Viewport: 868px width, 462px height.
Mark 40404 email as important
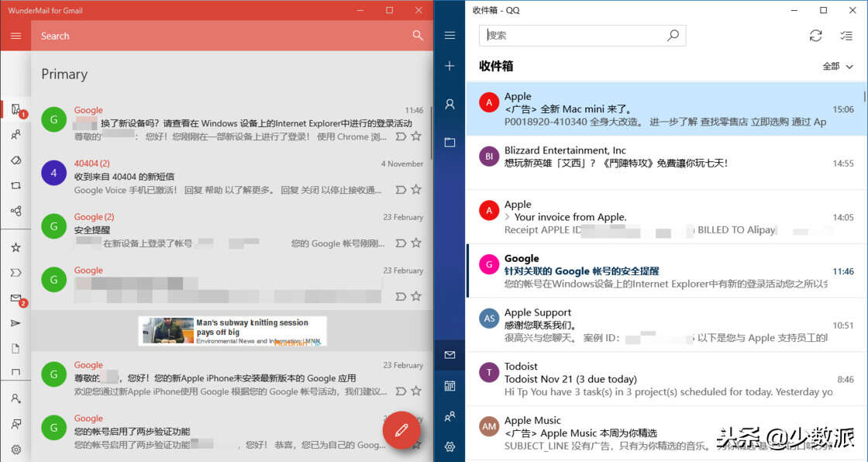pos(401,189)
